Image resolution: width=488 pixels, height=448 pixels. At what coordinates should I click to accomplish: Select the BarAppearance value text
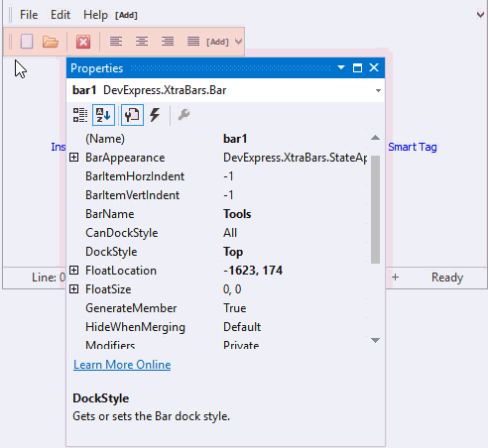click(295, 158)
